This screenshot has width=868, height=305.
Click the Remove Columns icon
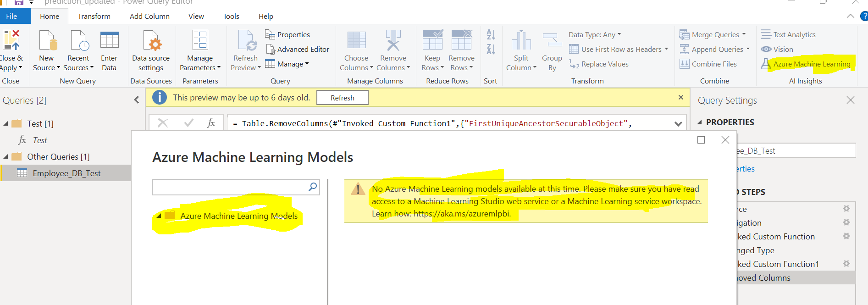393,40
